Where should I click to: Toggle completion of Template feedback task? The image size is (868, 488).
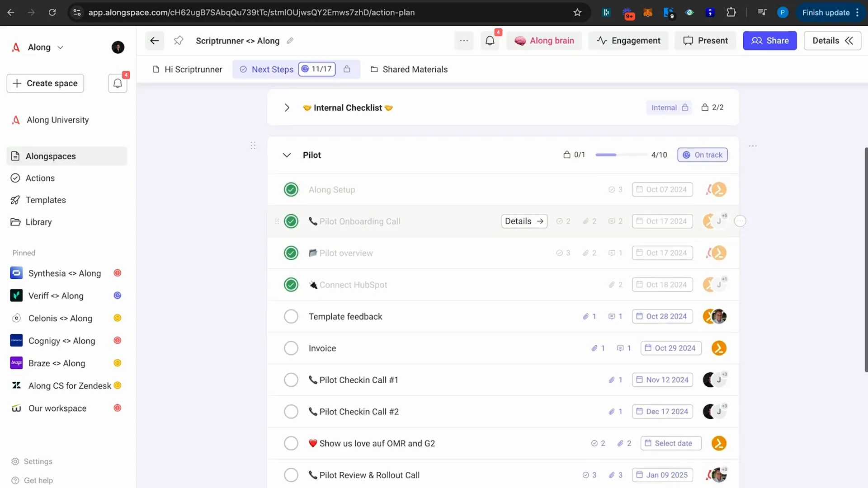tap(292, 316)
